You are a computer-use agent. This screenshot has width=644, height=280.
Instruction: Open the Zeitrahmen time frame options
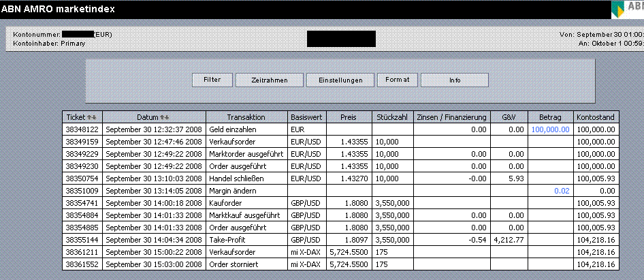(269, 80)
